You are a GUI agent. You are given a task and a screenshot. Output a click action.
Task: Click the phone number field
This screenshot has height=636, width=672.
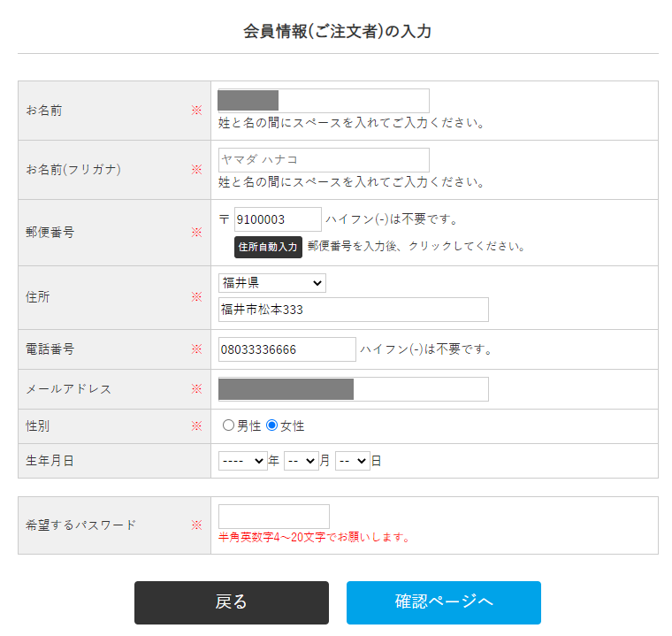286,349
